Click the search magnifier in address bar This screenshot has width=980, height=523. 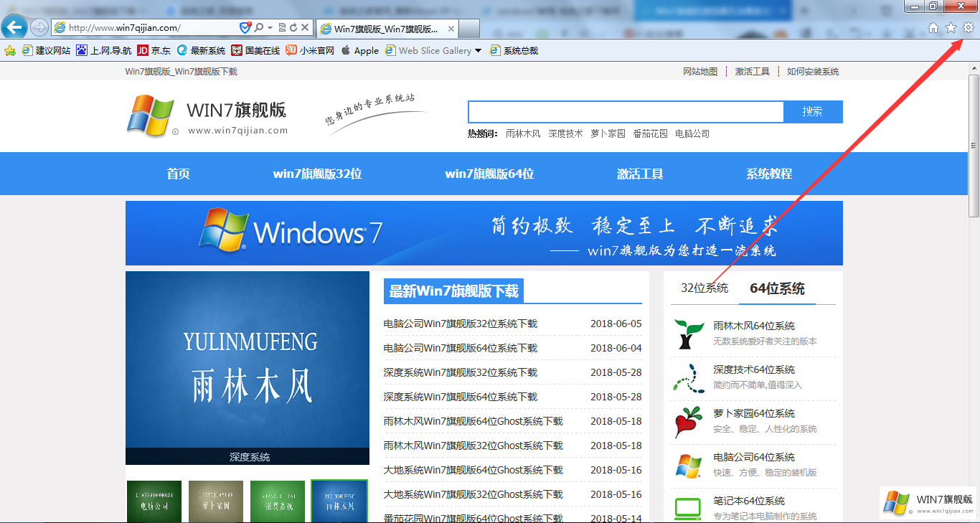(258, 27)
